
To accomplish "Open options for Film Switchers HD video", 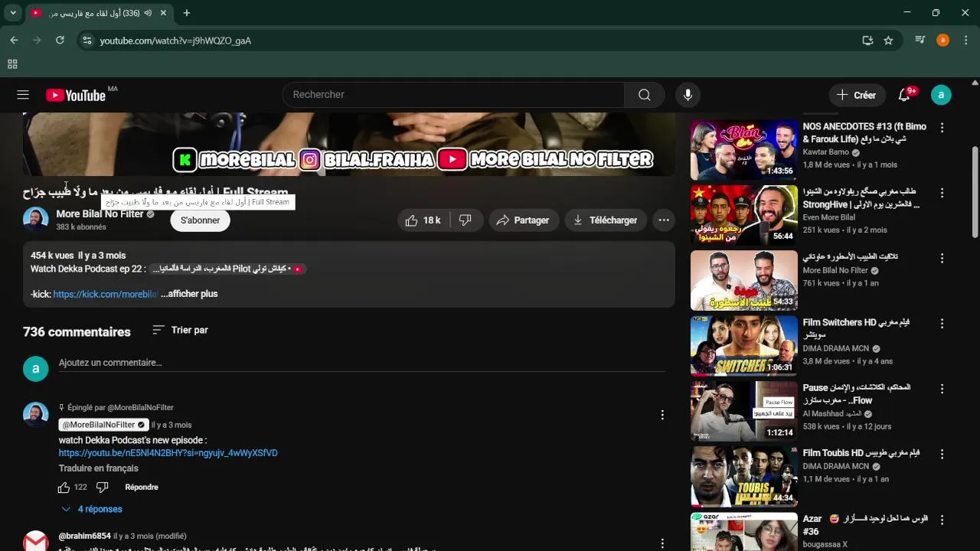I will 942,324.
